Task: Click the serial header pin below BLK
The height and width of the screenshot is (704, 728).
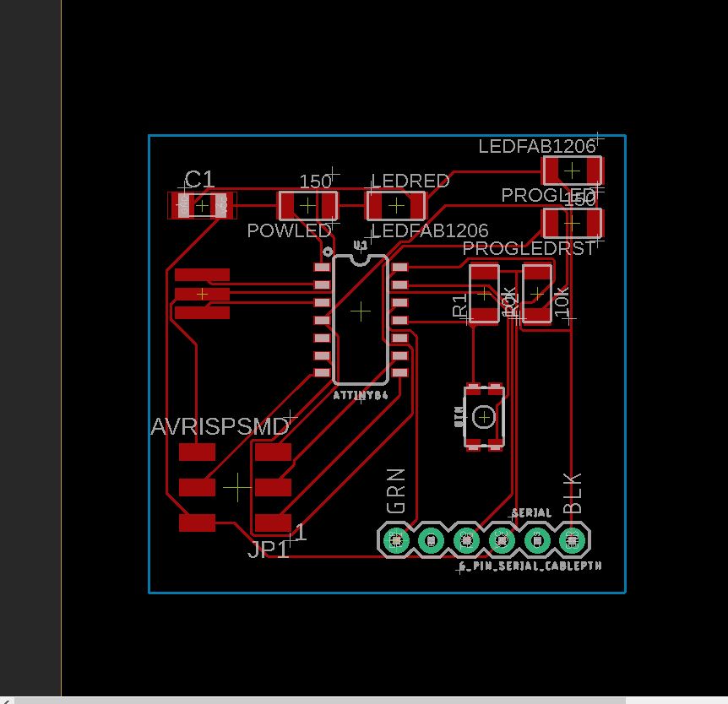Action: click(572, 540)
